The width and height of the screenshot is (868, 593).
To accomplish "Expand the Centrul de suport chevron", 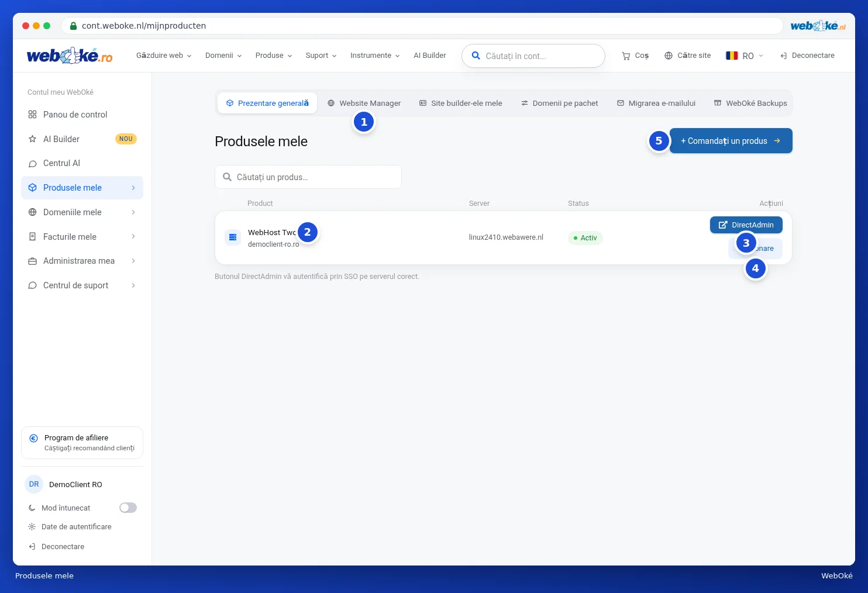I will 133,285.
